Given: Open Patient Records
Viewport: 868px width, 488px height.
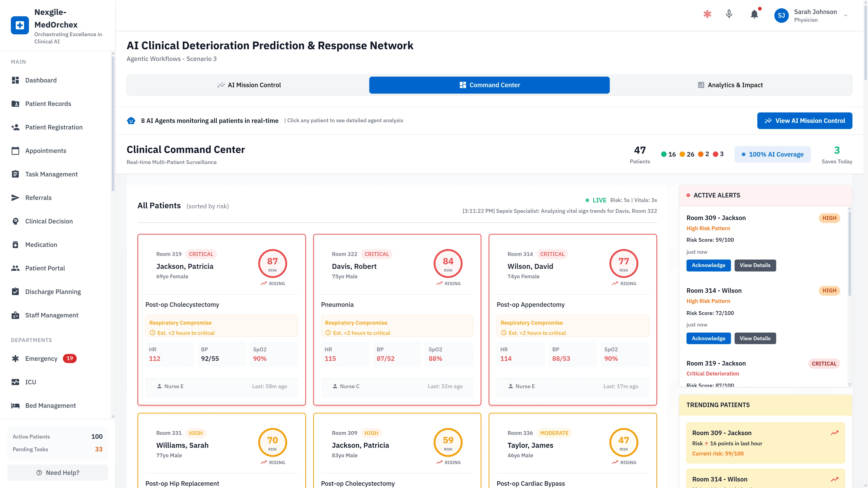Looking at the screenshot, I should pos(48,104).
